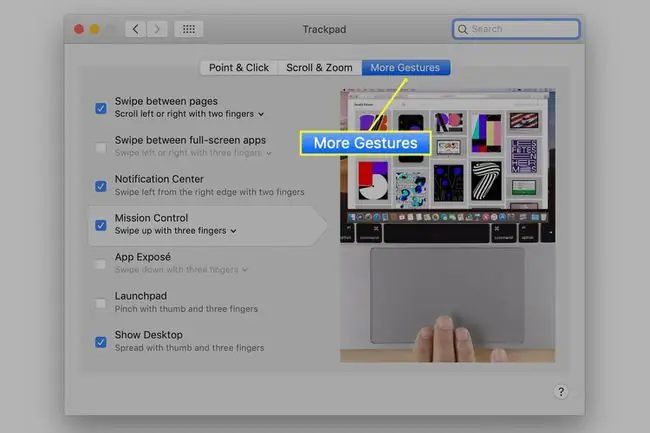Open Swipe left or right with three fingers dropdown
Image resolution: width=650 pixels, height=433 pixels.
[x=193, y=153]
